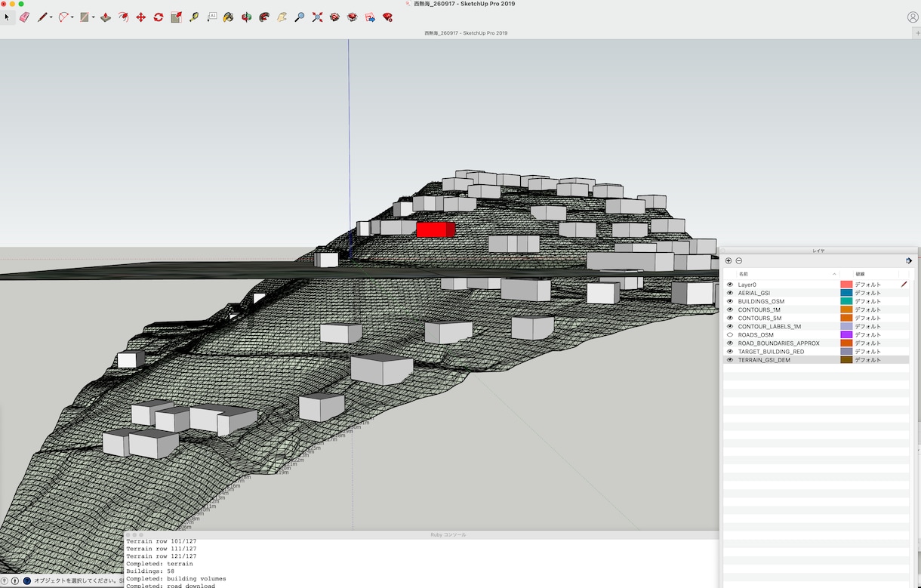Open the Rectangle tool dropdown arrow

pos(94,17)
